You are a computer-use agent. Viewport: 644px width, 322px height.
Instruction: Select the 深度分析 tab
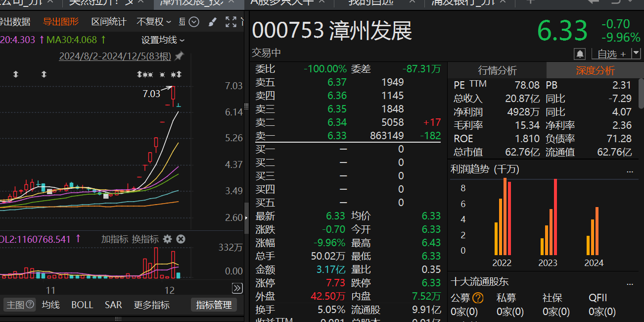pos(595,71)
